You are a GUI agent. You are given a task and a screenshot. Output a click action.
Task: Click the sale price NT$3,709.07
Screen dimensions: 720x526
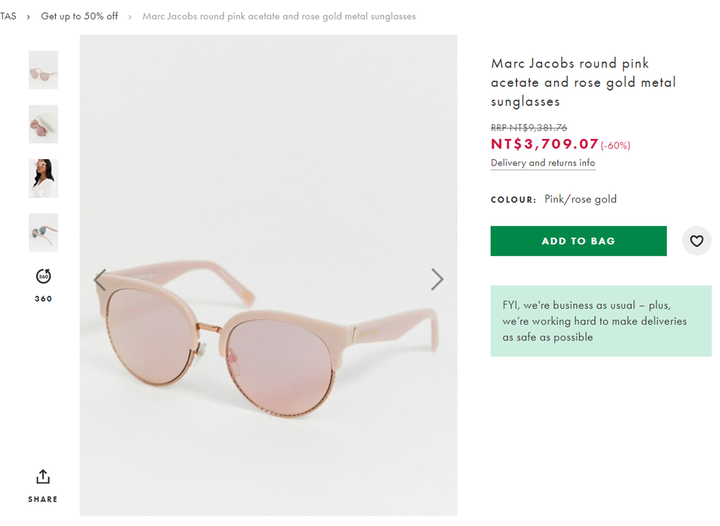pyautogui.click(x=545, y=144)
